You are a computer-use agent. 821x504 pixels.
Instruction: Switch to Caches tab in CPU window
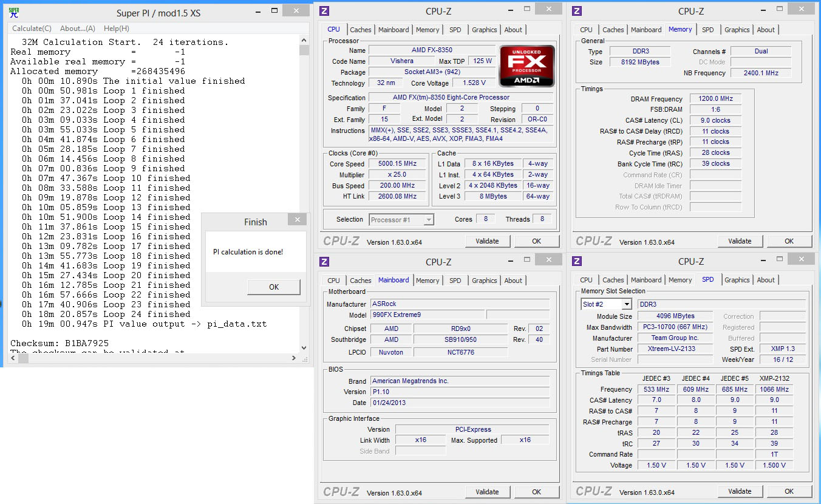click(360, 30)
